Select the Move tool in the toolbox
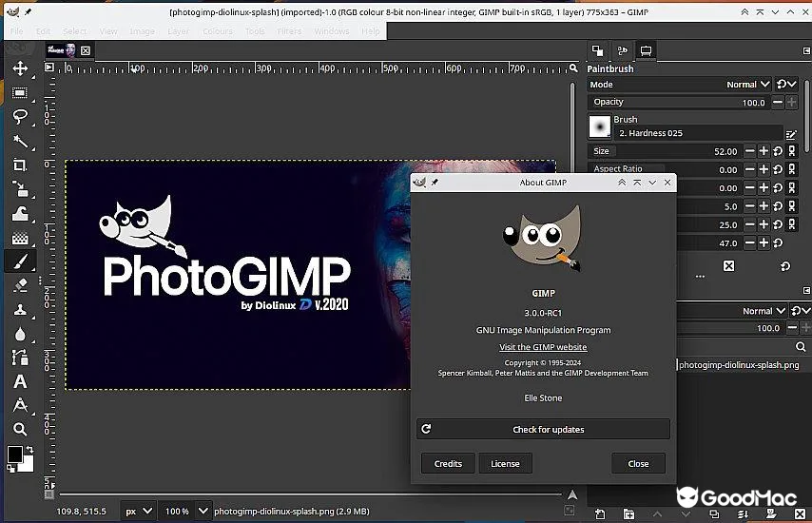Image resolution: width=812 pixels, height=523 pixels. click(x=20, y=68)
